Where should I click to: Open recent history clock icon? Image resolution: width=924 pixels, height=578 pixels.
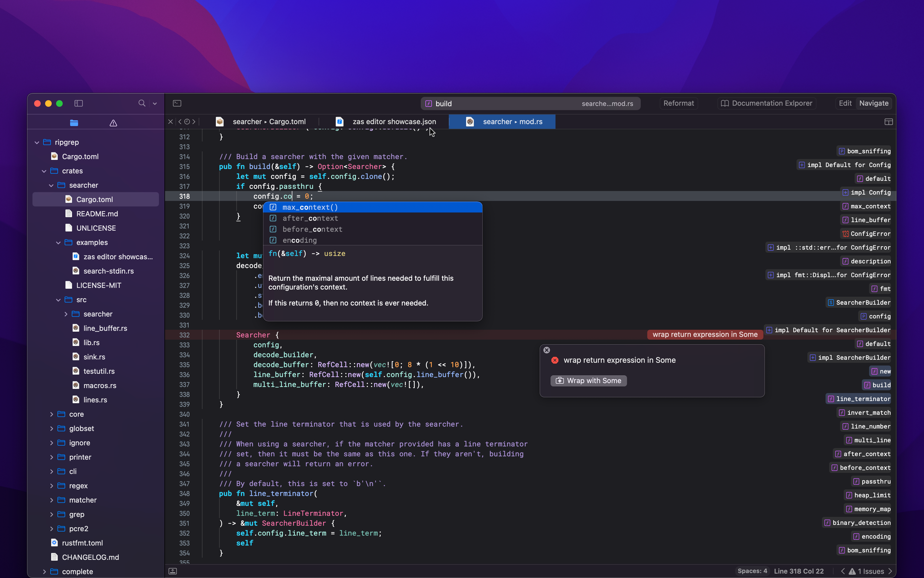tap(187, 122)
